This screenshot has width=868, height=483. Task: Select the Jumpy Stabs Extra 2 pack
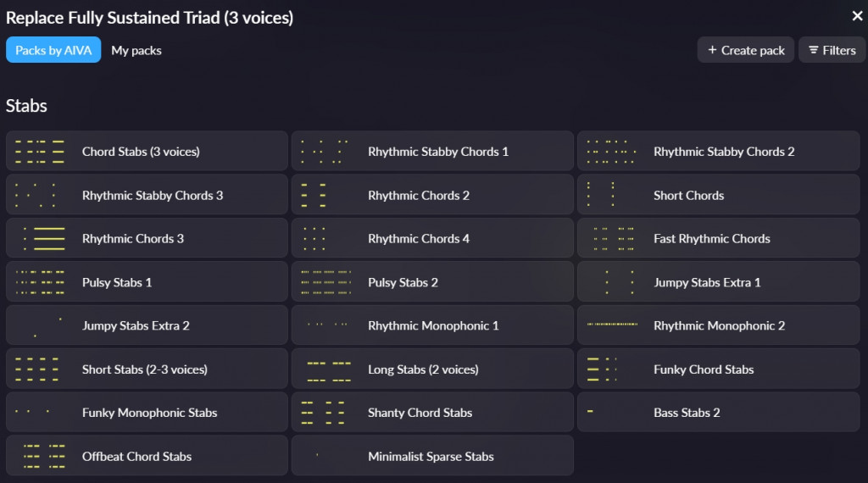pyautogui.click(x=147, y=325)
